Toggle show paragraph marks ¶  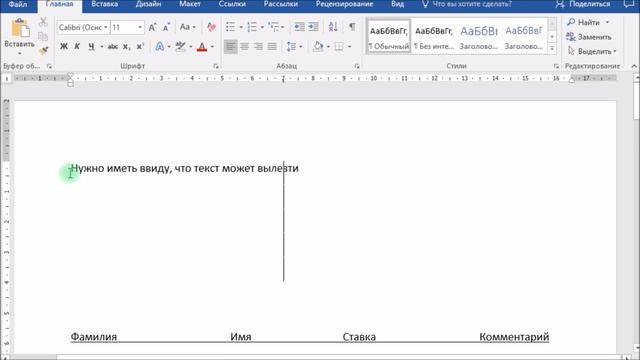(352, 27)
